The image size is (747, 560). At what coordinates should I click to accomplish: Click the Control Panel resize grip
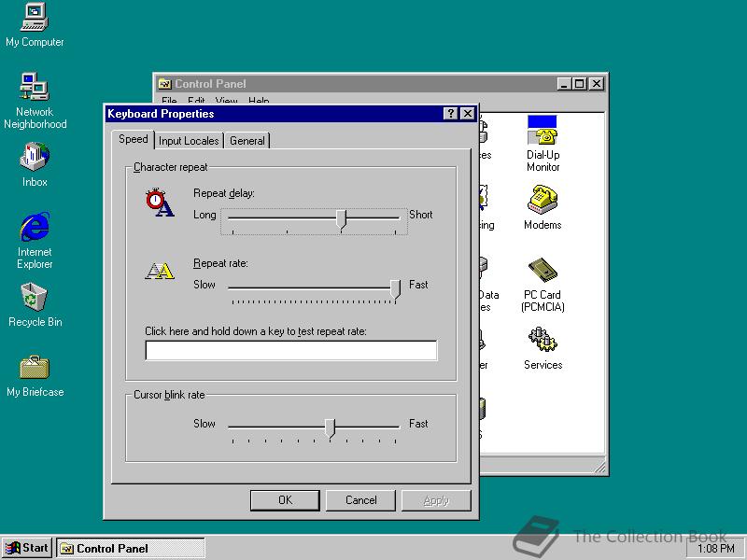point(599,466)
